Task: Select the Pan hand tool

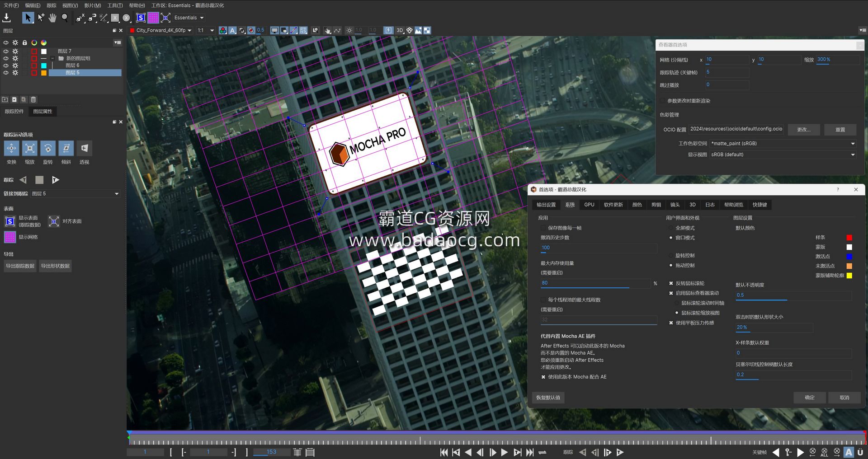Action: click(52, 18)
